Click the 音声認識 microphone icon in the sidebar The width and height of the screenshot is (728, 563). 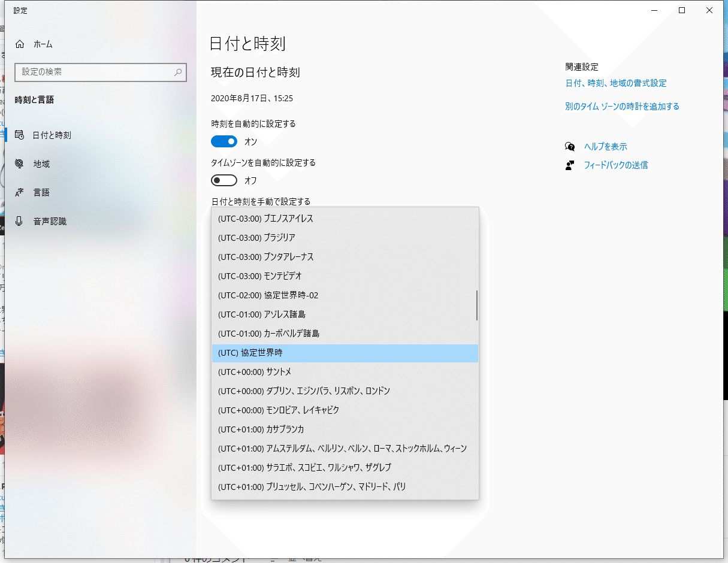20,221
